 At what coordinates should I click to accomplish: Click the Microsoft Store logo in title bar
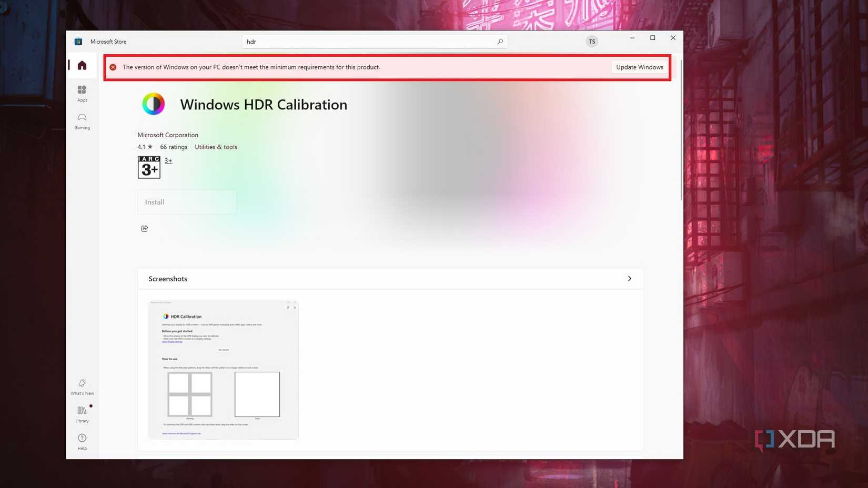(78, 42)
